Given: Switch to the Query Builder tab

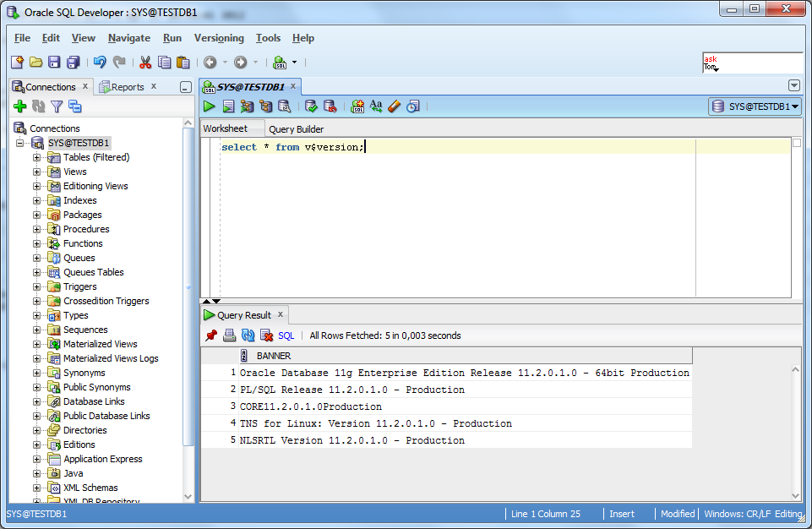Looking at the screenshot, I should (297, 129).
